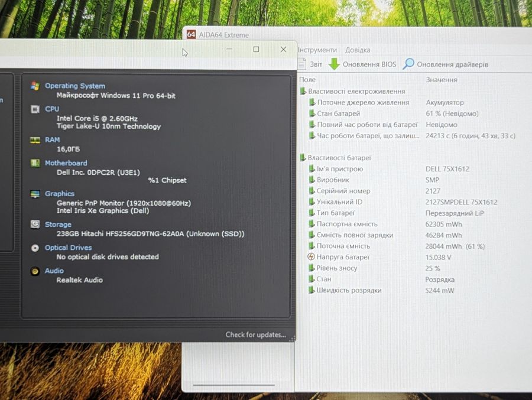Open the Audio section link

pyautogui.click(x=54, y=271)
